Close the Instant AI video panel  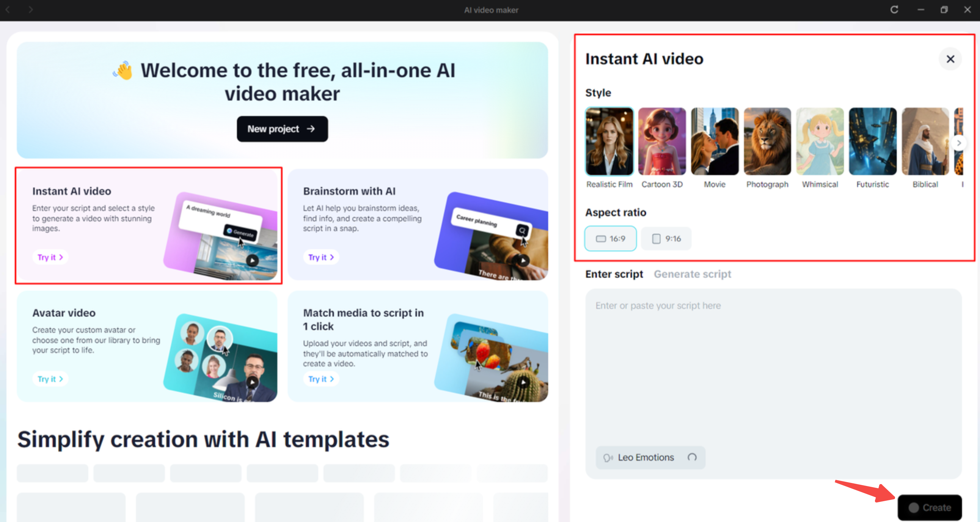point(950,59)
